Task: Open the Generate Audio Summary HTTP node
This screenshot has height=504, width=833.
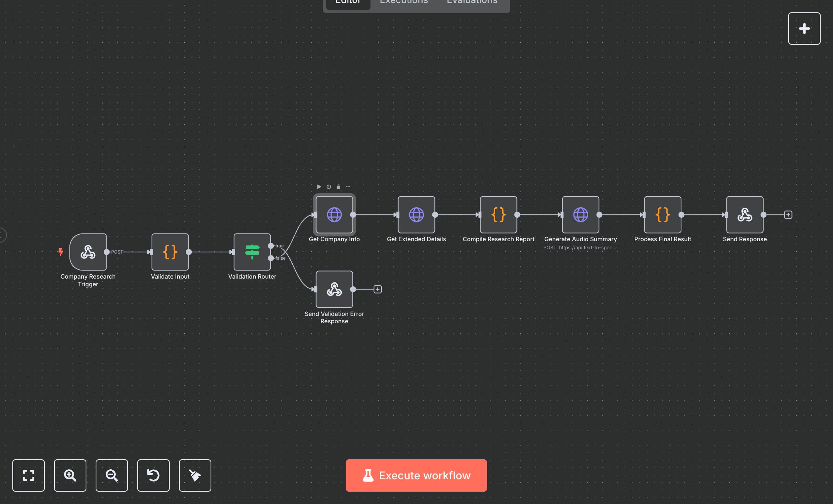Action: tap(580, 215)
